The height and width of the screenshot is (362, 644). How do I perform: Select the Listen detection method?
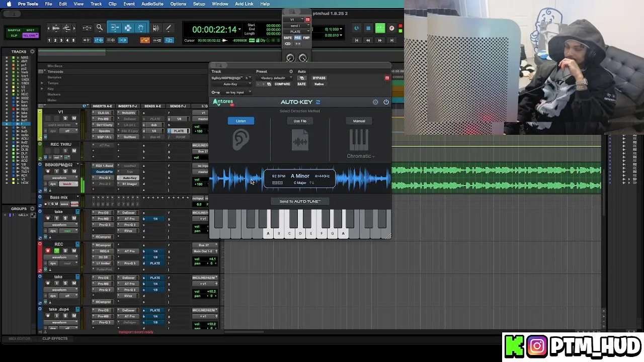[x=241, y=121]
